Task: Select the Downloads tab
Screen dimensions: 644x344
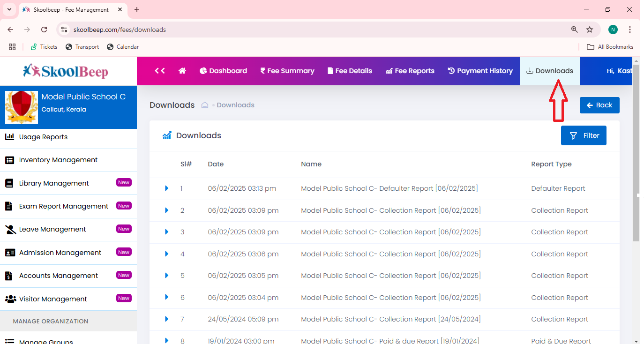Action: point(550,71)
